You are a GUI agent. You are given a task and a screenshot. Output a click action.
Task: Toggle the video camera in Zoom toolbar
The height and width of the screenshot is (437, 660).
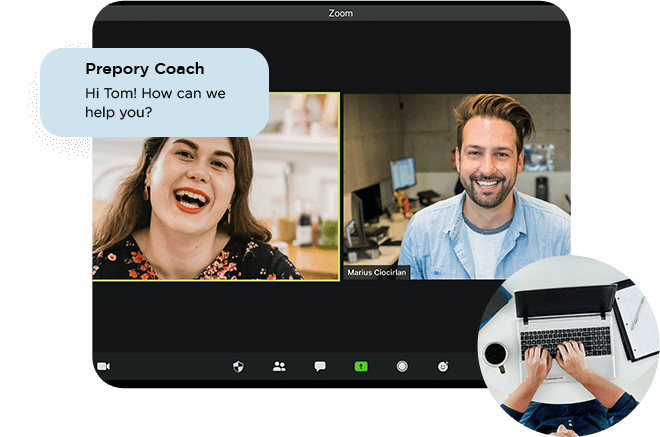coord(103,366)
